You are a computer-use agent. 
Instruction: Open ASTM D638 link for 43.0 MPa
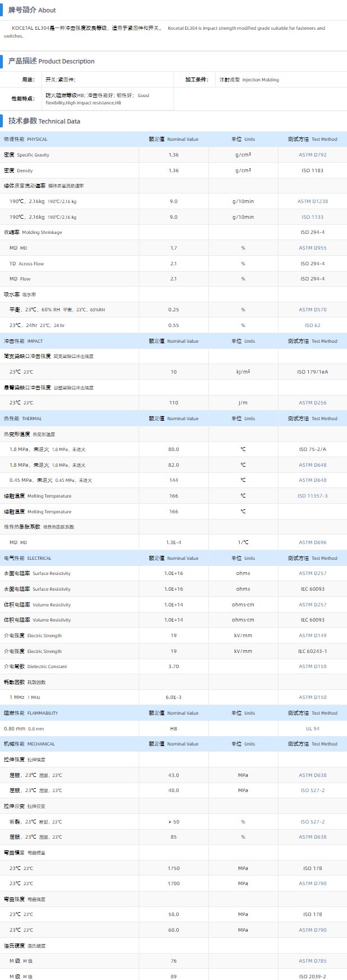[312, 775]
